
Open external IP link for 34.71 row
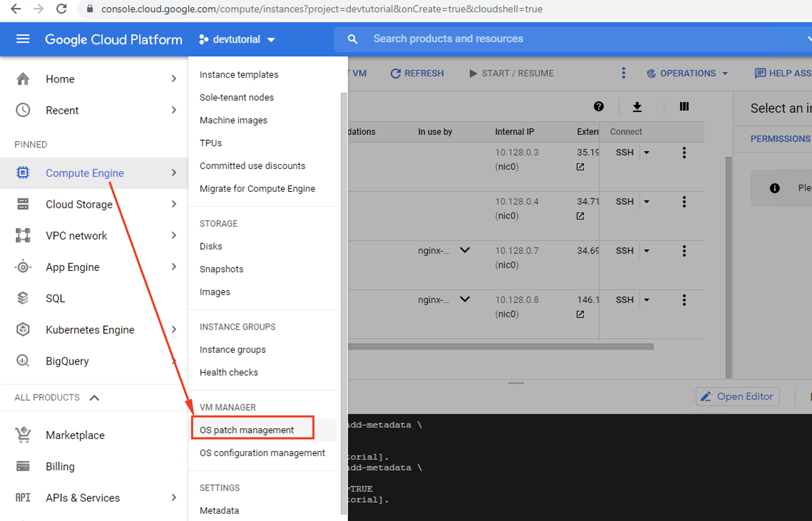coord(580,216)
